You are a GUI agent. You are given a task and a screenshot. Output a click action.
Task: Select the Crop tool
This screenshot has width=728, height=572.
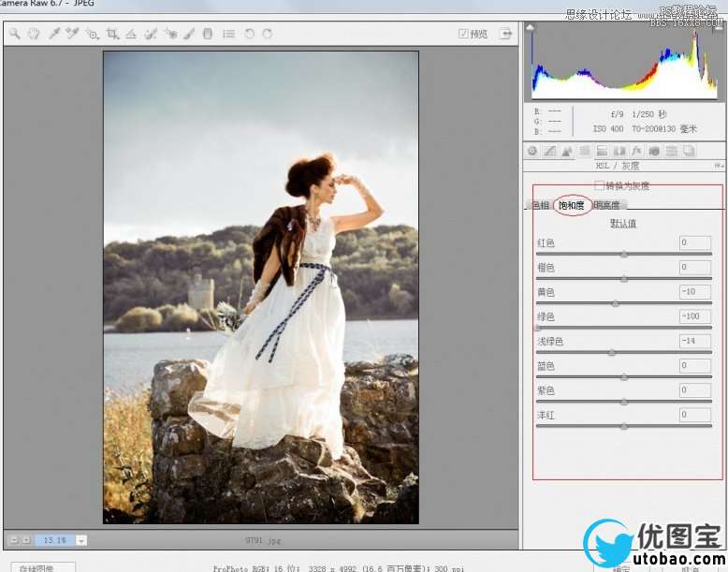112,34
